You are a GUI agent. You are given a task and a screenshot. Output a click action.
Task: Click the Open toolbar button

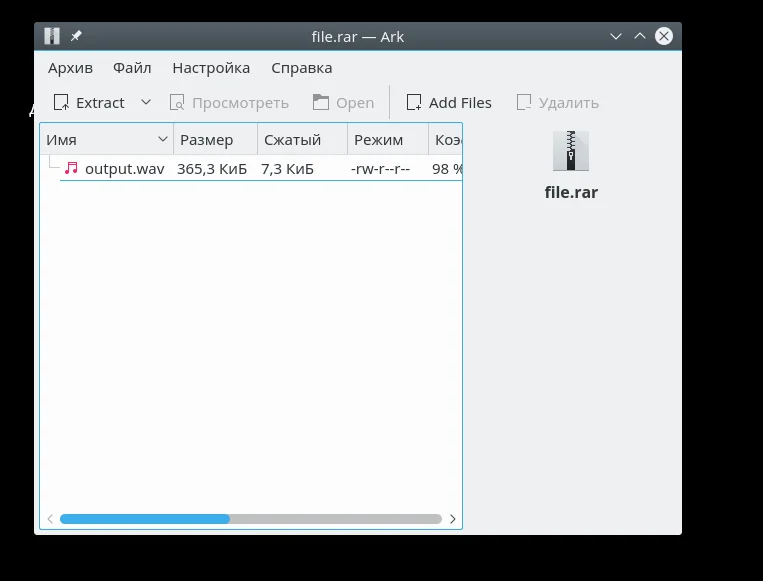[x=344, y=103]
